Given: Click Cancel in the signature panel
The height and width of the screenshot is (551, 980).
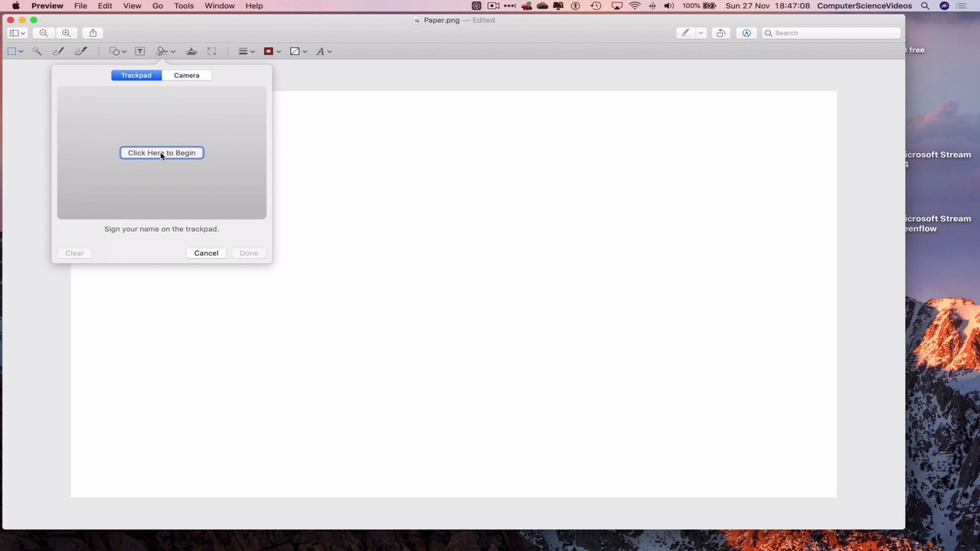Looking at the screenshot, I should [206, 253].
